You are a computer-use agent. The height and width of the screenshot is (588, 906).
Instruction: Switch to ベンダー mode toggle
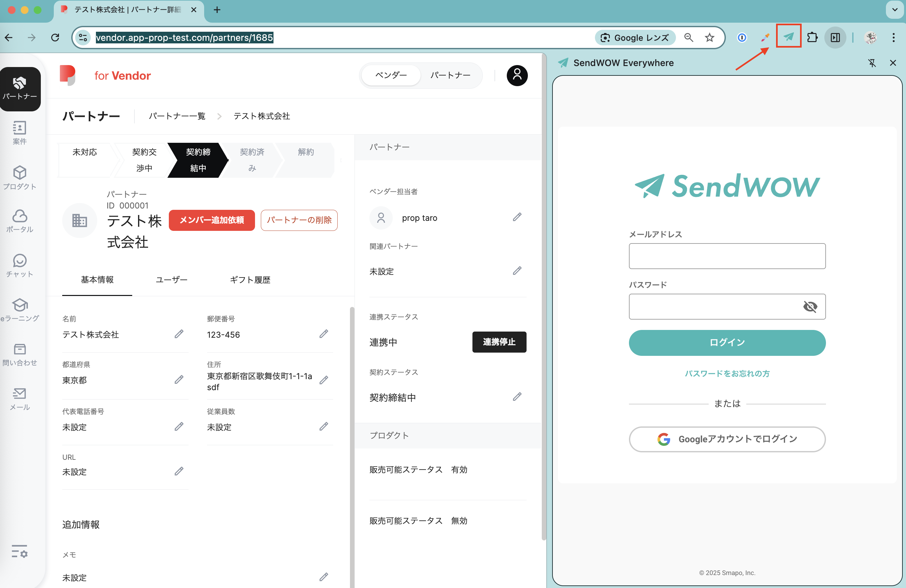(390, 75)
